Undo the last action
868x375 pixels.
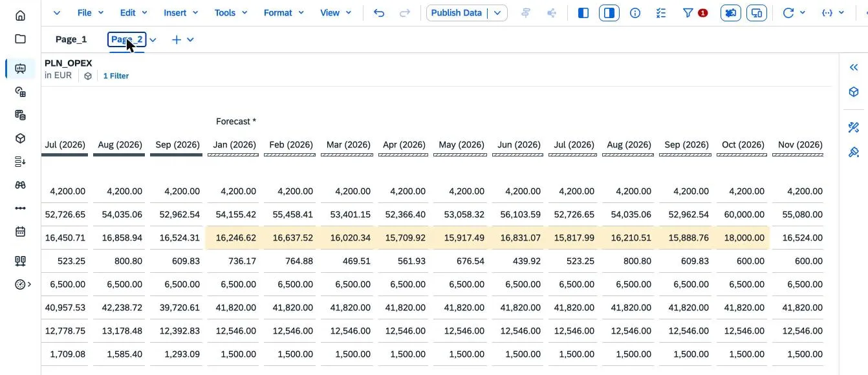[379, 13]
